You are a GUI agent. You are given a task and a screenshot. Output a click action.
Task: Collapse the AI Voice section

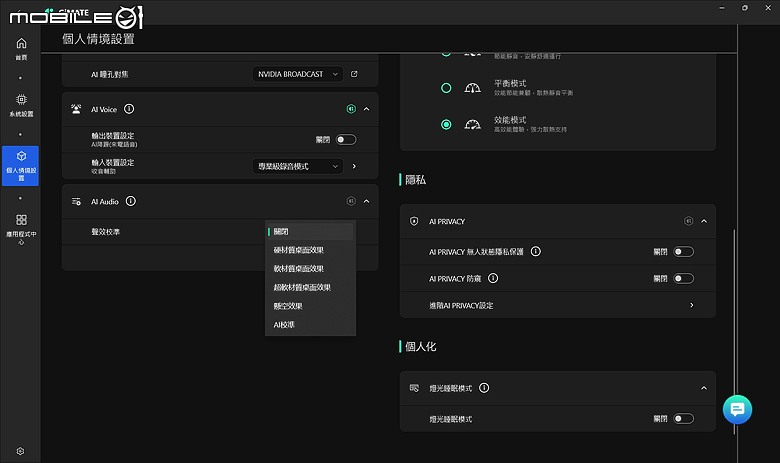(367, 109)
